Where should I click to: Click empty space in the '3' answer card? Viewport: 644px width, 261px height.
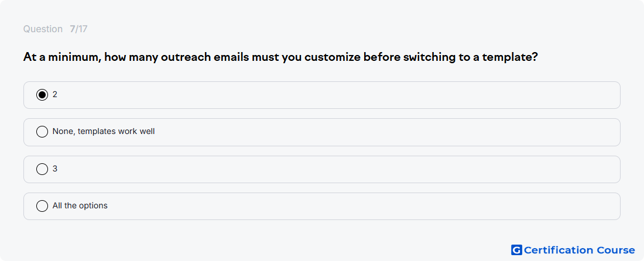tap(328, 170)
